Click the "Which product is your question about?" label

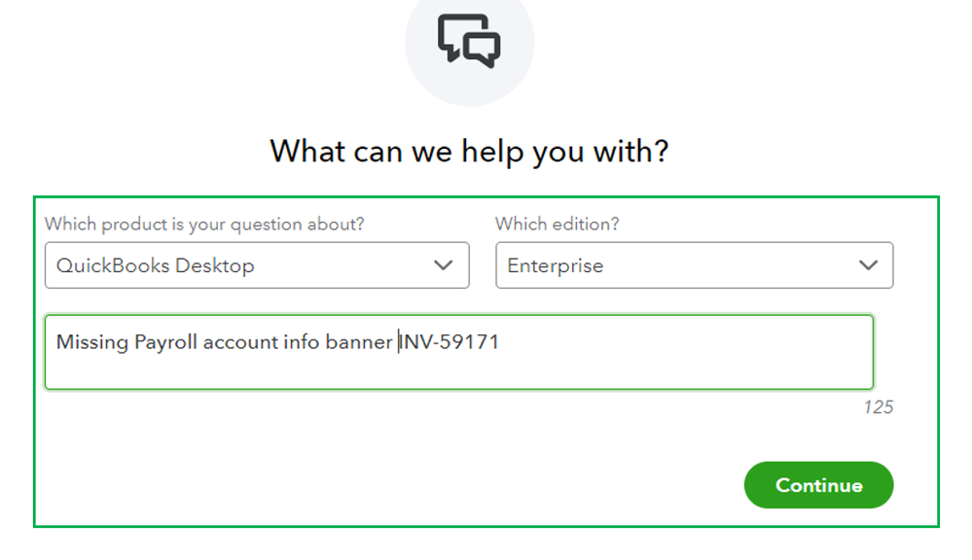tap(204, 225)
